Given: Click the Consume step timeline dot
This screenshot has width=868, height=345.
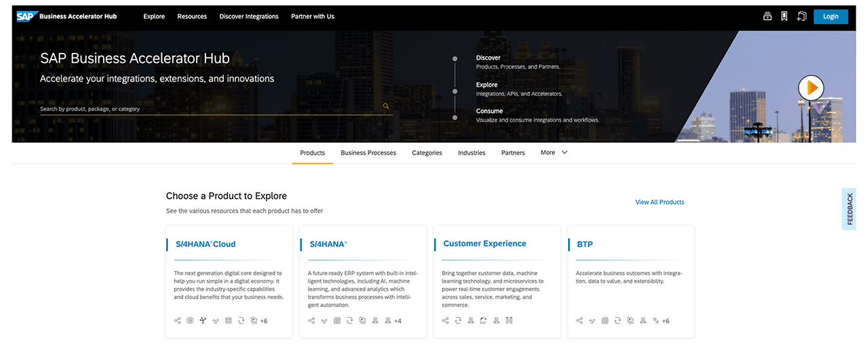Looking at the screenshot, I should pyautogui.click(x=455, y=117).
